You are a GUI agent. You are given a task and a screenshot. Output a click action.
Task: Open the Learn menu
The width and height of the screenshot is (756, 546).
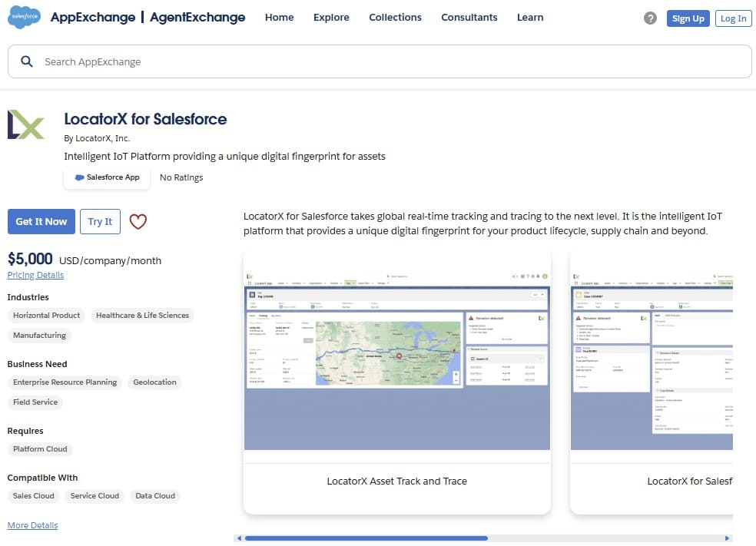point(530,18)
